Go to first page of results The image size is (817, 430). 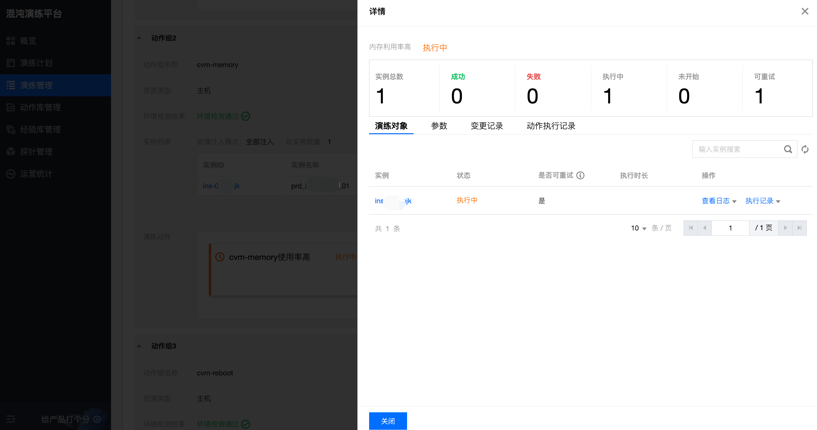(x=690, y=228)
